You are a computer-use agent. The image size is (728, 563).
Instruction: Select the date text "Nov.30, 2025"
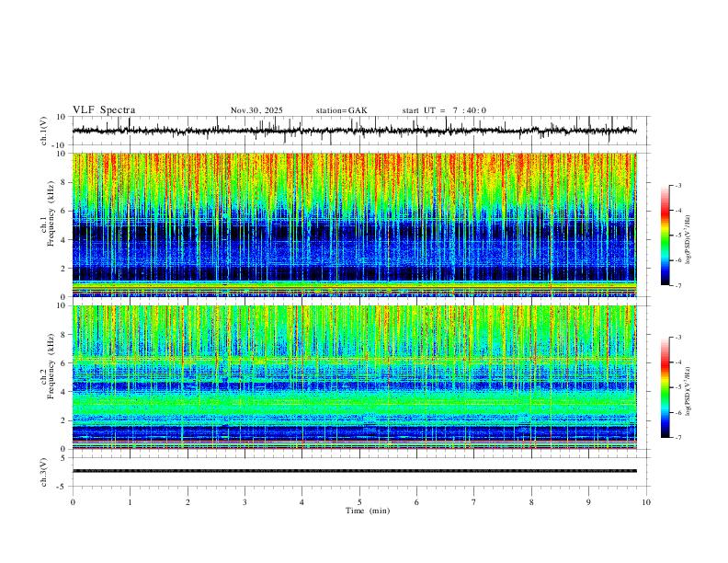[x=256, y=110]
